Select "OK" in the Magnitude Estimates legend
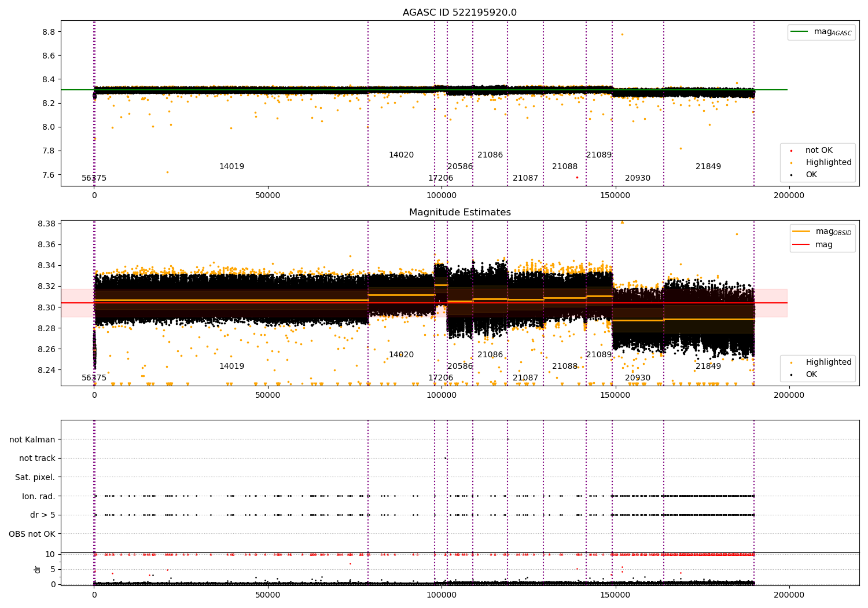Image resolution: width=868 pixels, height=608 pixels. 811,375
